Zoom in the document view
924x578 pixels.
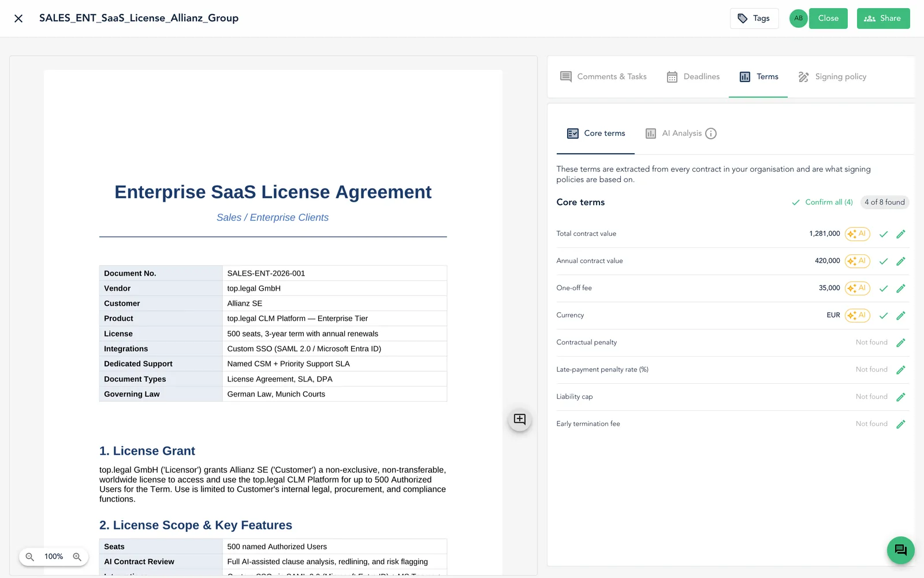coord(77,557)
